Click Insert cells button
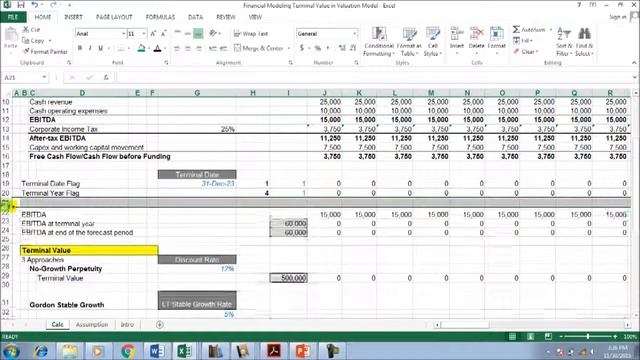Viewport: 640px width, 360px height. tap(457, 41)
